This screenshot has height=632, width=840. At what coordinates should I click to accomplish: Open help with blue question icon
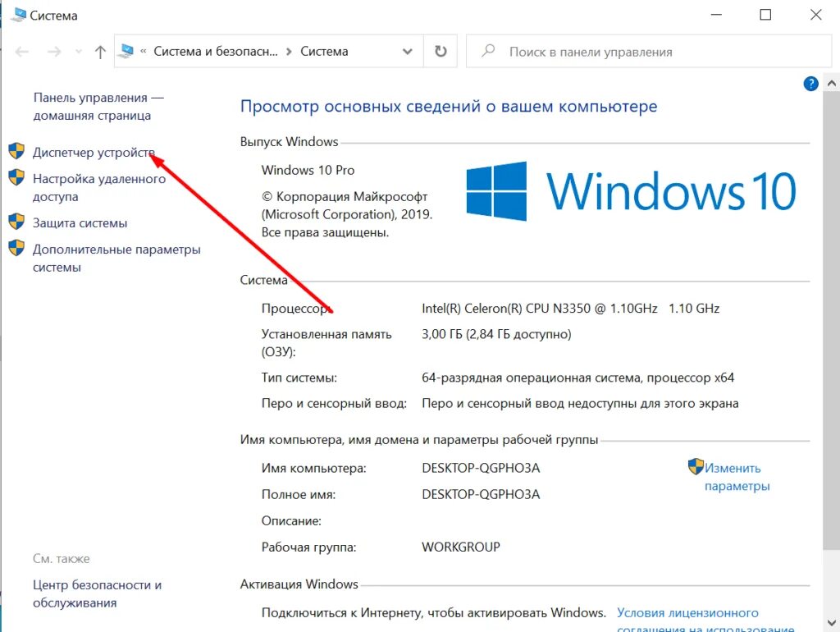pyautogui.click(x=811, y=84)
